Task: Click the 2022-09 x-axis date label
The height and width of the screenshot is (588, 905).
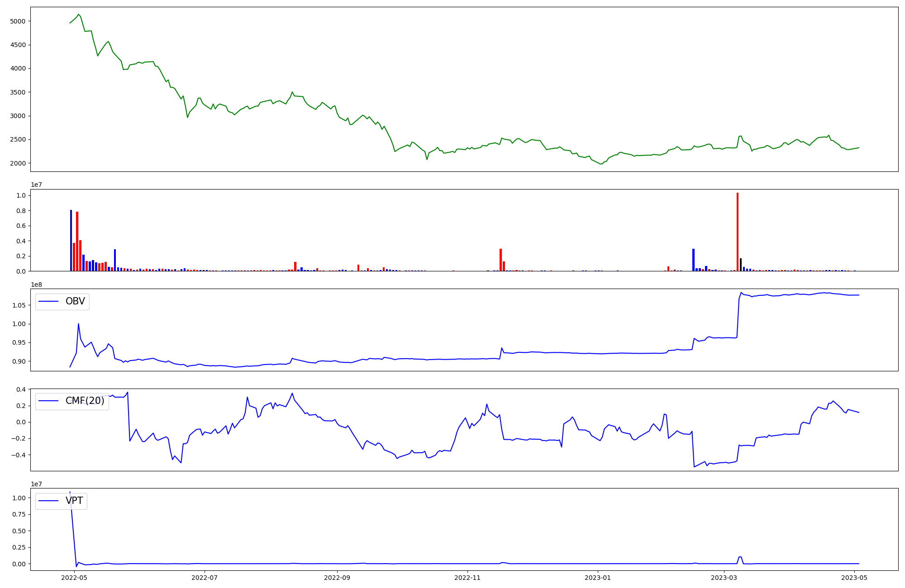Action: pos(337,578)
